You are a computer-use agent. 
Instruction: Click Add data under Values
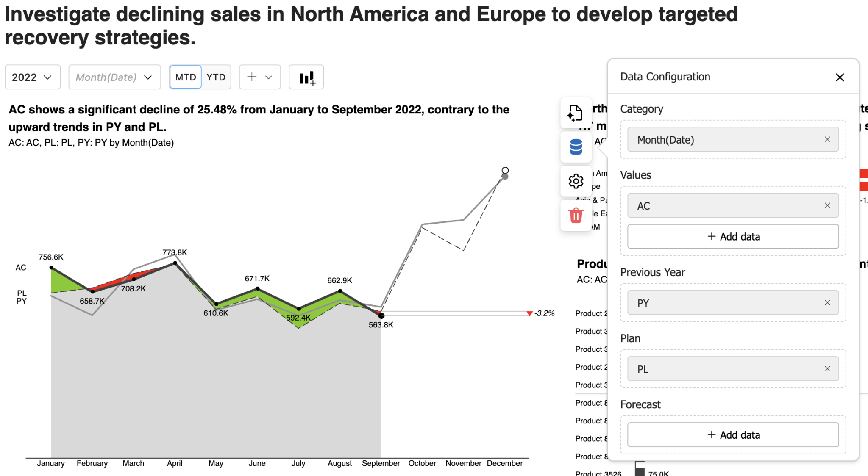pyautogui.click(x=733, y=237)
